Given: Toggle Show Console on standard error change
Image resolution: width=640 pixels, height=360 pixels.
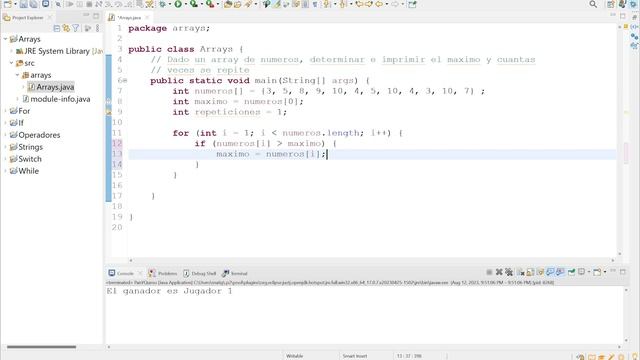Looking at the screenshot, I should click(560, 272).
